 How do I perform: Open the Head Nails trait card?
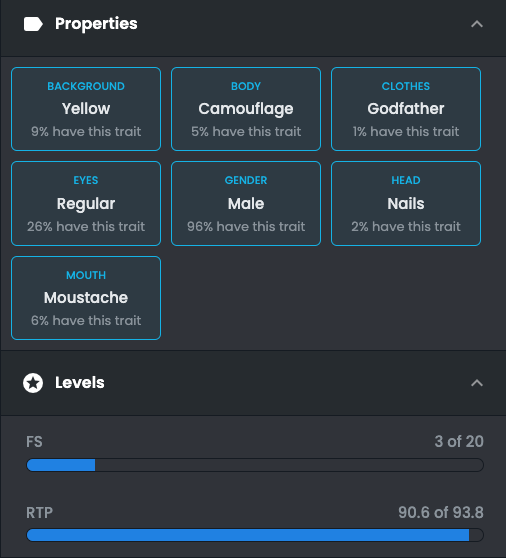(x=406, y=204)
